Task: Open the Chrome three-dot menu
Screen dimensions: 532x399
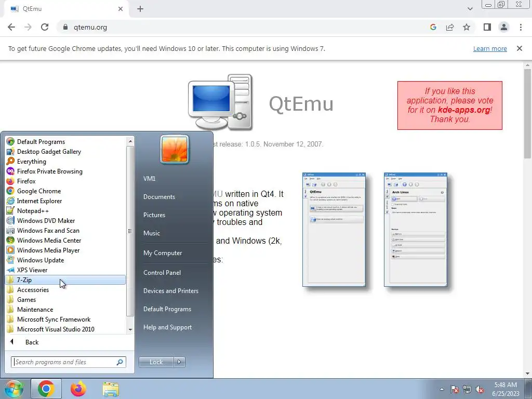Action: pyautogui.click(x=521, y=27)
